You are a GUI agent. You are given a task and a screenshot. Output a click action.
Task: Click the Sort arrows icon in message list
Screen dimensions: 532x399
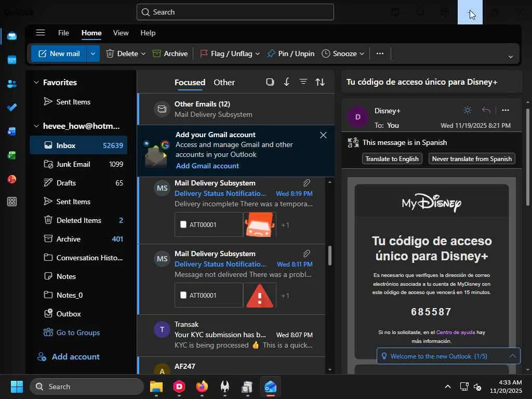(x=320, y=82)
